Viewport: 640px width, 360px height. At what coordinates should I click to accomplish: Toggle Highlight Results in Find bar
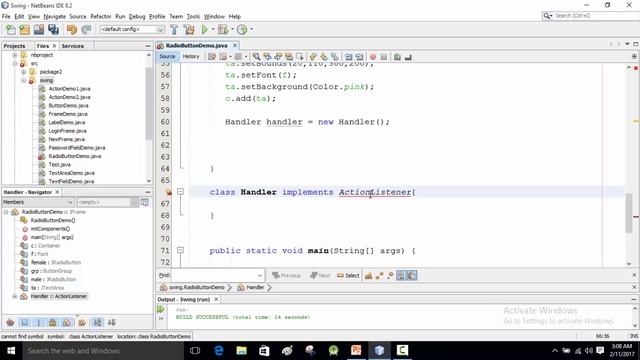[x=401, y=276]
